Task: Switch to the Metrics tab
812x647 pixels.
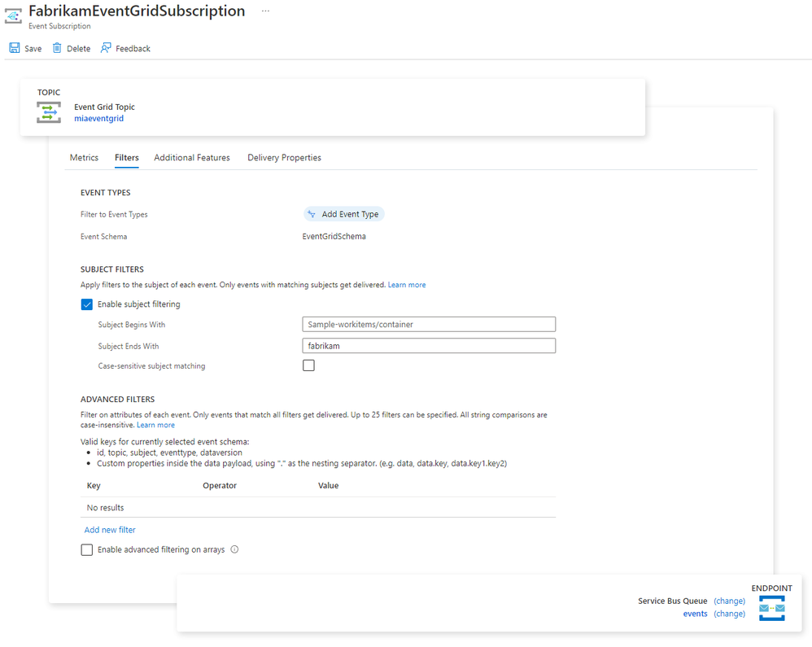Action: click(84, 157)
